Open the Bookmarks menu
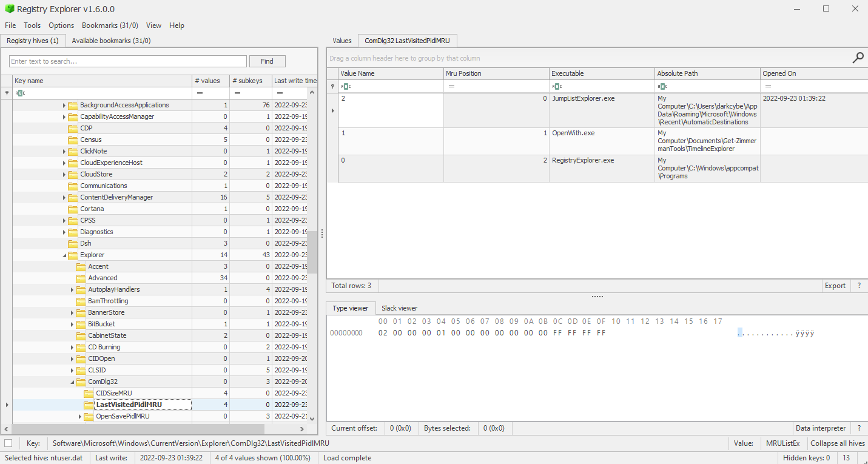 tap(109, 25)
